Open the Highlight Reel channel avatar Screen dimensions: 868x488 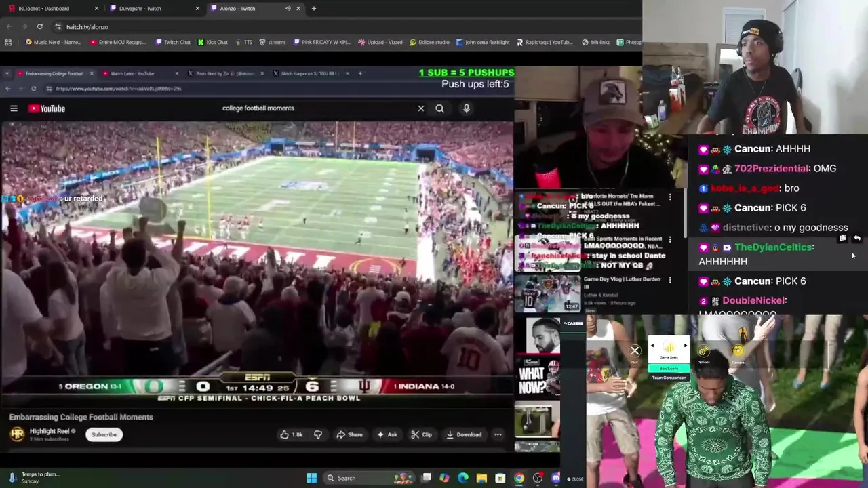[17, 434]
